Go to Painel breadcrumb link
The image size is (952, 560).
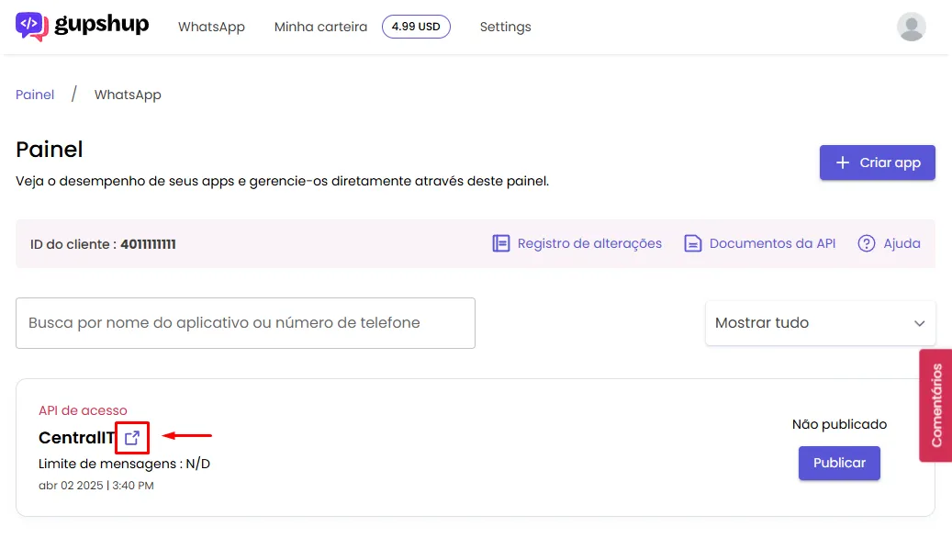(x=35, y=95)
